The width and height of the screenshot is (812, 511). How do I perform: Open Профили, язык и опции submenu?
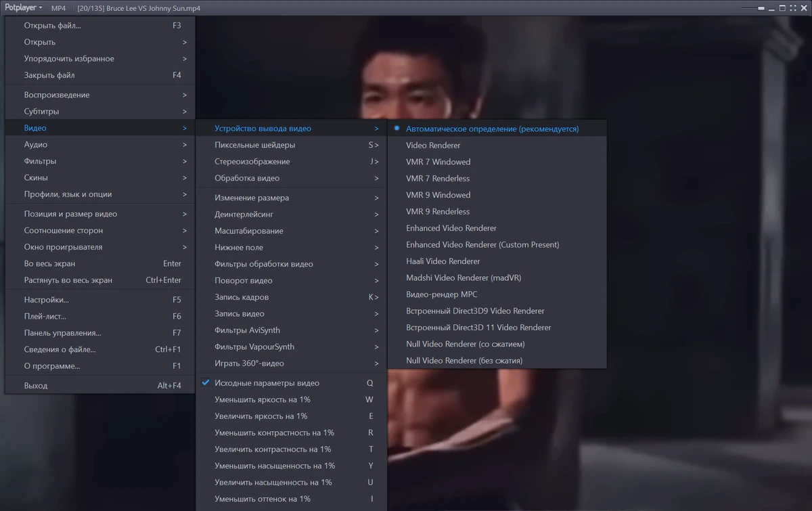point(100,194)
